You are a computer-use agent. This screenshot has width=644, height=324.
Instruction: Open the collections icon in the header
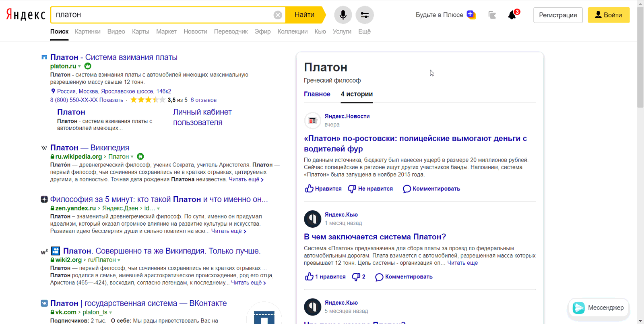(x=492, y=15)
